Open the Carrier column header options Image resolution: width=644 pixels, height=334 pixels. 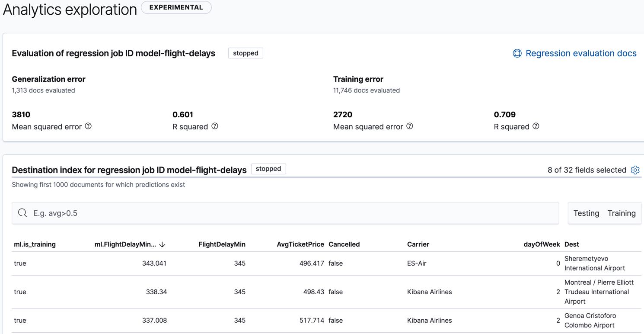418,244
